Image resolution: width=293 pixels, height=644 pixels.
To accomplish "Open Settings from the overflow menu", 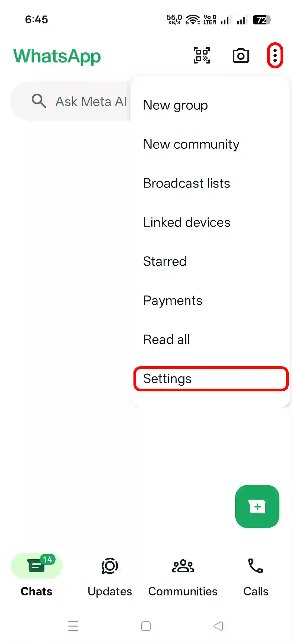I will click(167, 379).
